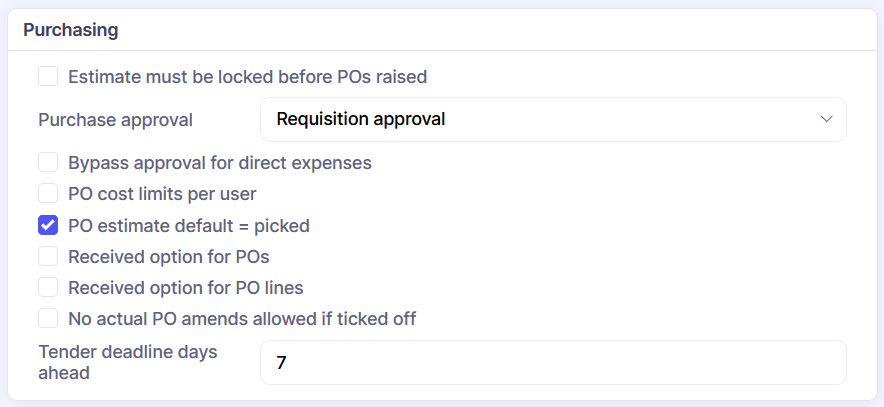Click into the Tender deadline days ahead field
The width and height of the screenshot is (884, 407).
click(x=553, y=362)
